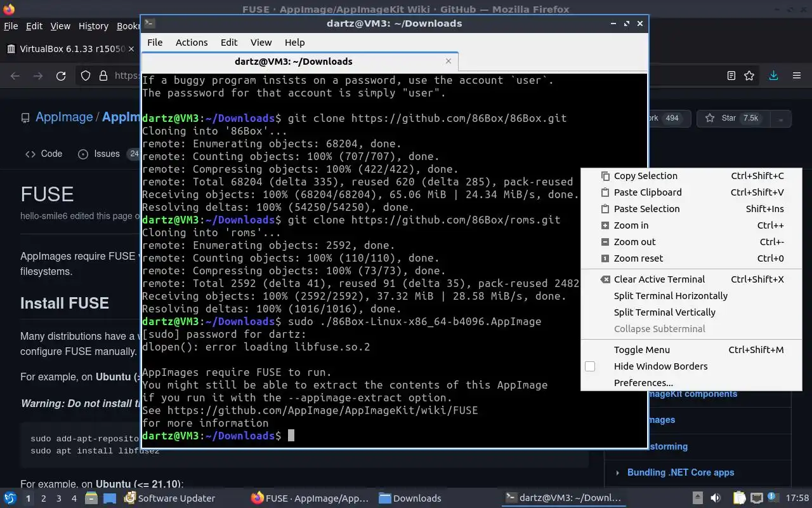
Task: Reload the page in Firefox
Action: coord(61,76)
